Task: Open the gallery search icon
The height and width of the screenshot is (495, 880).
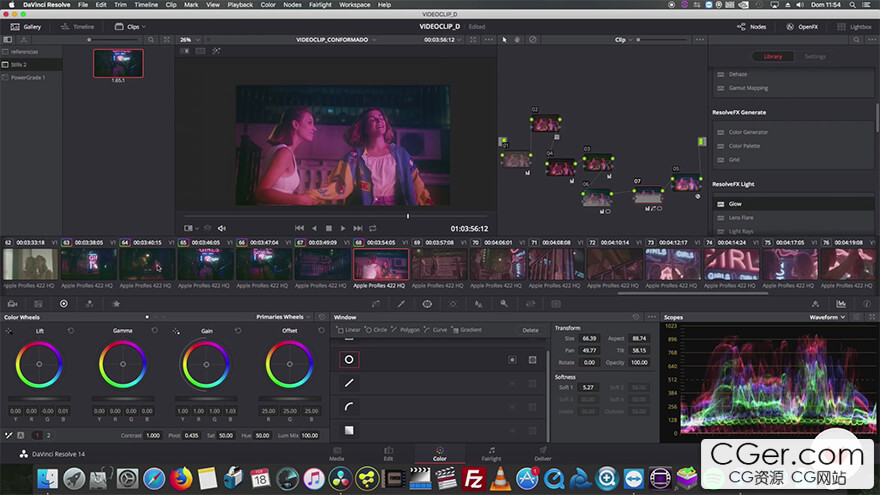Action: pyautogui.click(x=150, y=40)
